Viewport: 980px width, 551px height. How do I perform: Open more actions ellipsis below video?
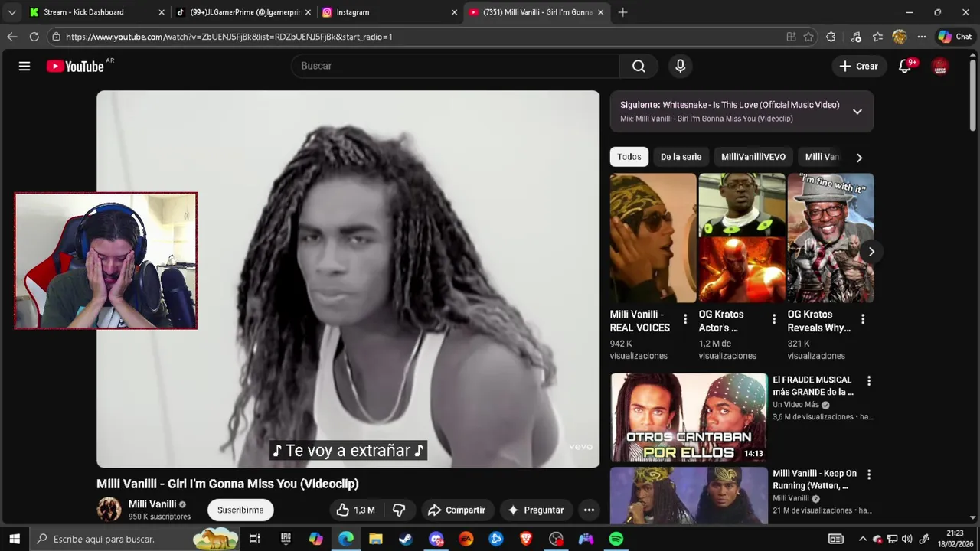[589, 510]
